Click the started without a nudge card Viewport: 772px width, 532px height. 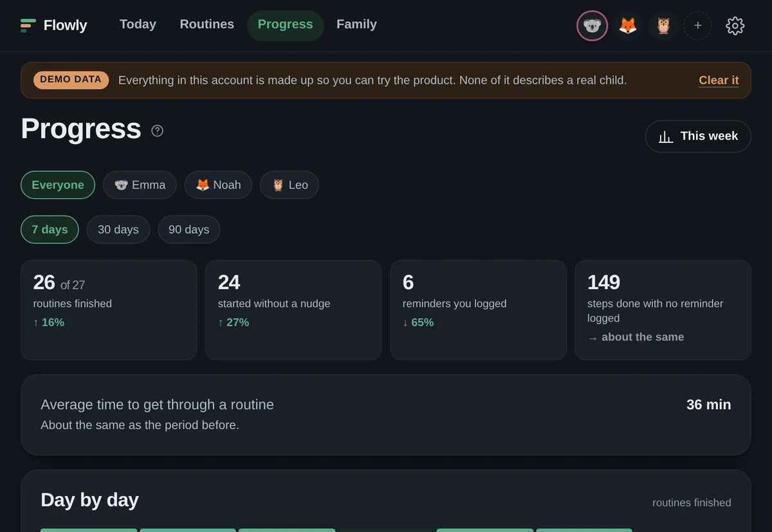point(293,310)
